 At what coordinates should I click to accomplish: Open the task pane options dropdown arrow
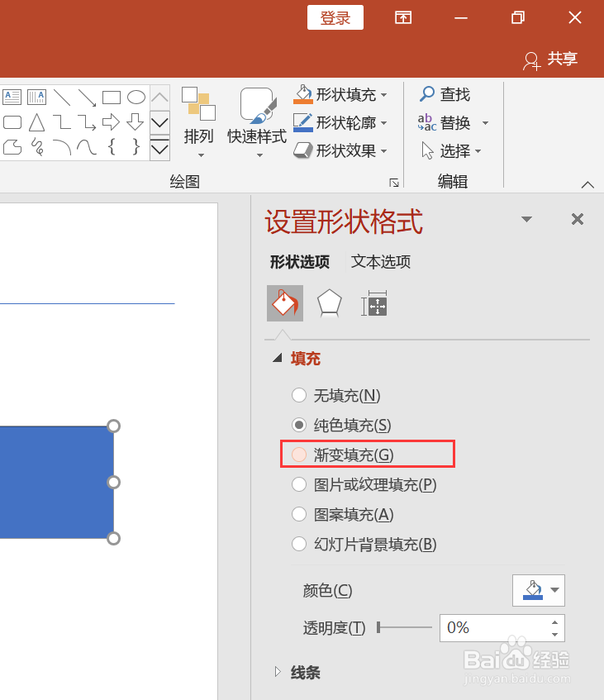click(527, 219)
